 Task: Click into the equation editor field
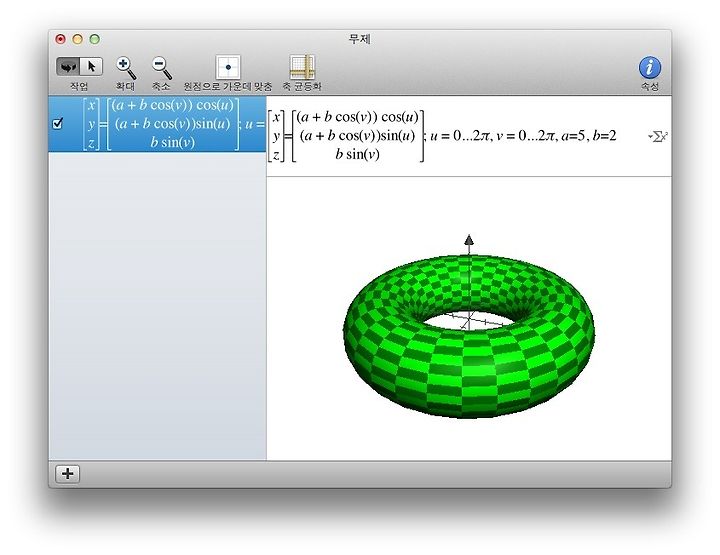click(x=468, y=136)
